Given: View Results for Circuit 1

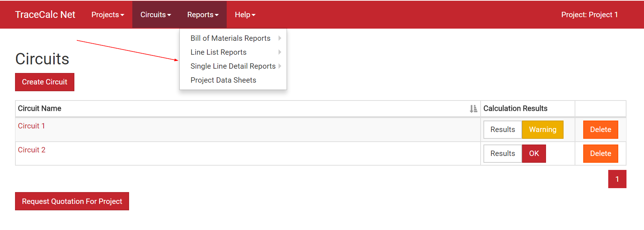Looking at the screenshot, I should (x=502, y=129).
